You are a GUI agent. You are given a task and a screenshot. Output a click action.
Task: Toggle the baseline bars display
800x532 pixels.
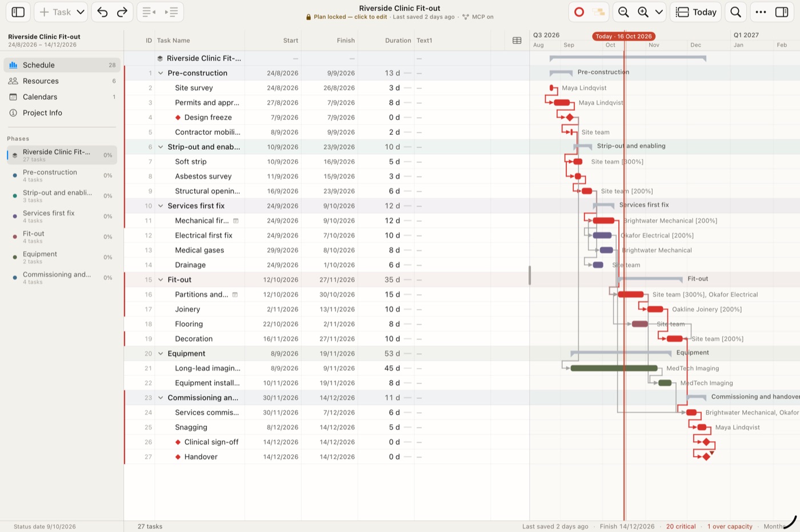pos(598,12)
